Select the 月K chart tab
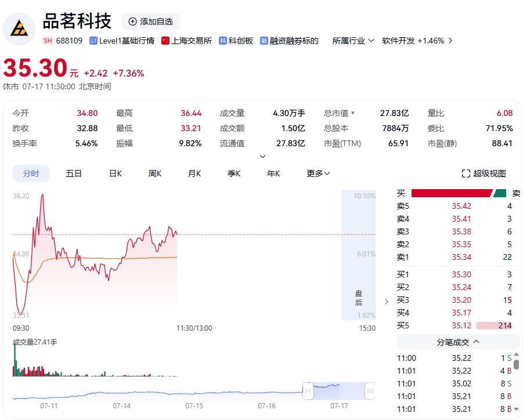The image size is (523, 420). (x=194, y=173)
